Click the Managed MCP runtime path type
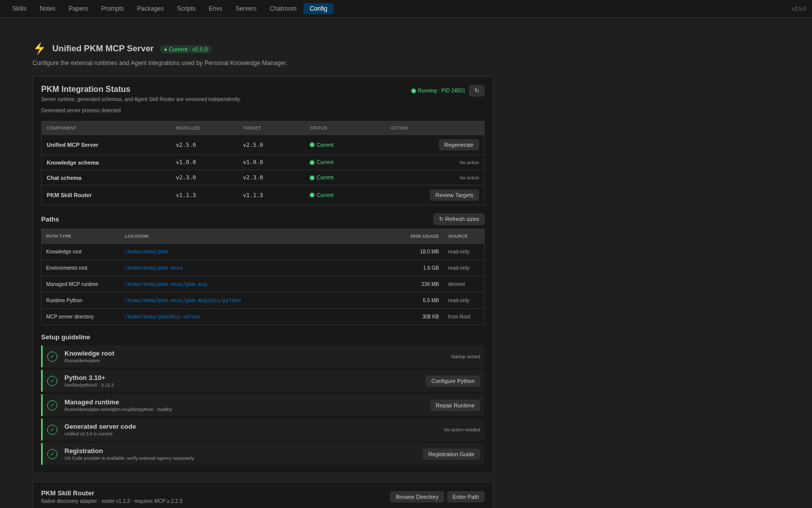 coord(72,284)
